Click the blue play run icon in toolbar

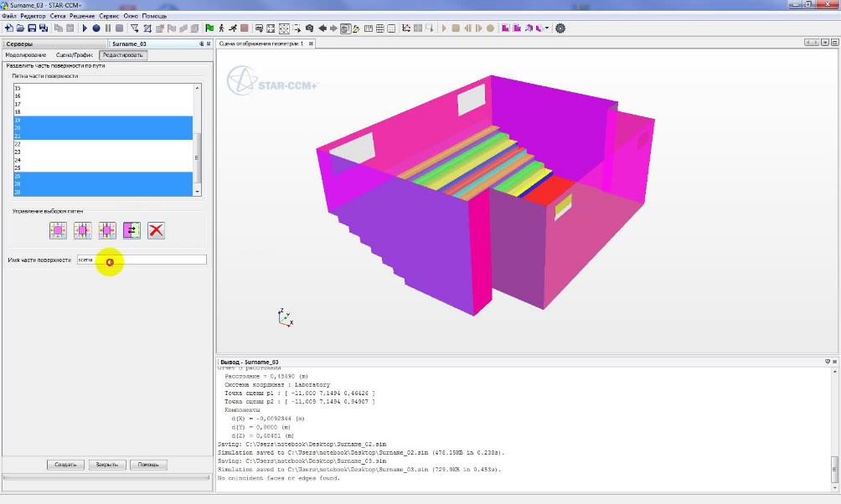coord(85,28)
